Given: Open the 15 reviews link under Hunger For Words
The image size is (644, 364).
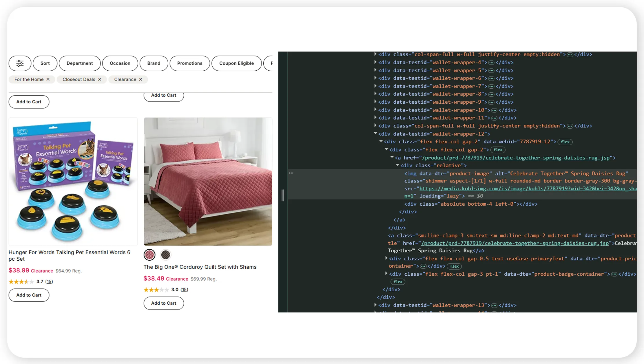Looking at the screenshot, I should coord(49,281).
